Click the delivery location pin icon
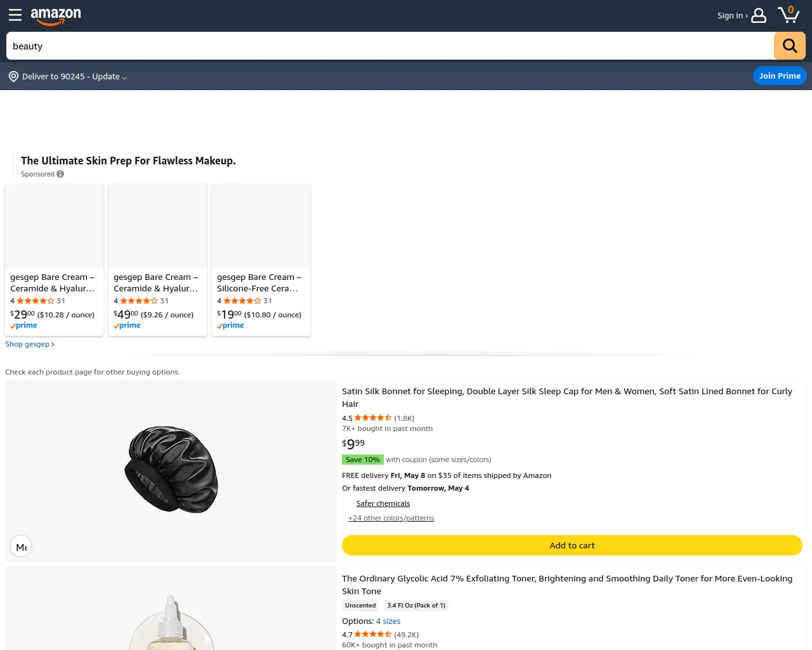The width and height of the screenshot is (812, 650). (x=13, y=77)
